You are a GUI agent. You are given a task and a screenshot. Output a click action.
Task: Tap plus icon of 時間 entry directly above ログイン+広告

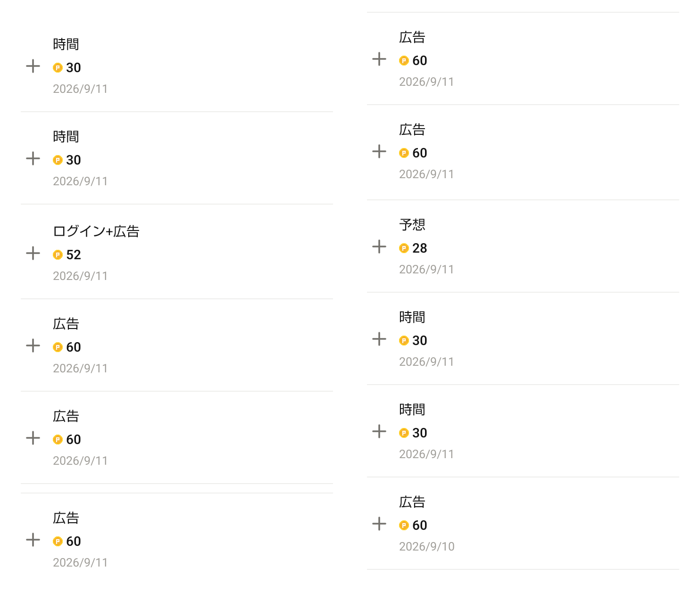click(x=33, y=158)
